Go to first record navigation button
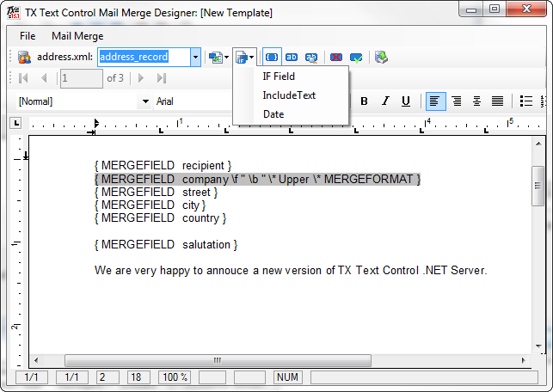 tap(24, 78)
